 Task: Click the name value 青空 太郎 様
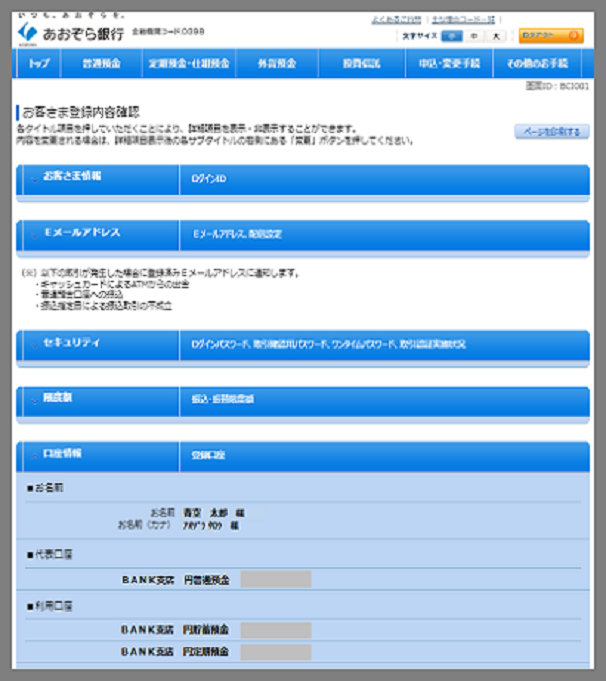(214, 513)
